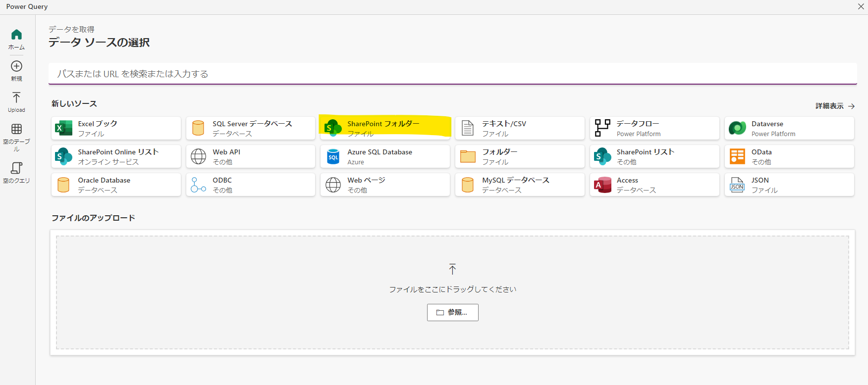Click the 参照... browse button
868x385 pixels.
click(453, 312)
